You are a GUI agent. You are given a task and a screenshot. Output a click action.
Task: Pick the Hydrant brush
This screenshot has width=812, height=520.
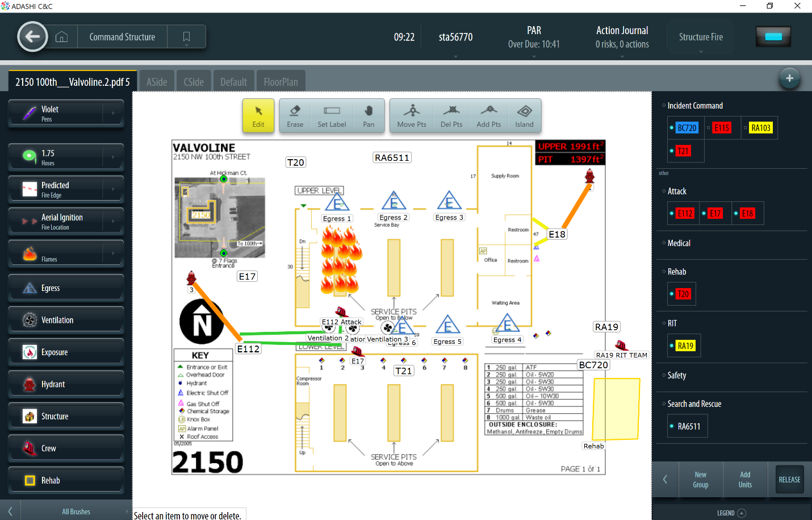(x=66, y=384)
